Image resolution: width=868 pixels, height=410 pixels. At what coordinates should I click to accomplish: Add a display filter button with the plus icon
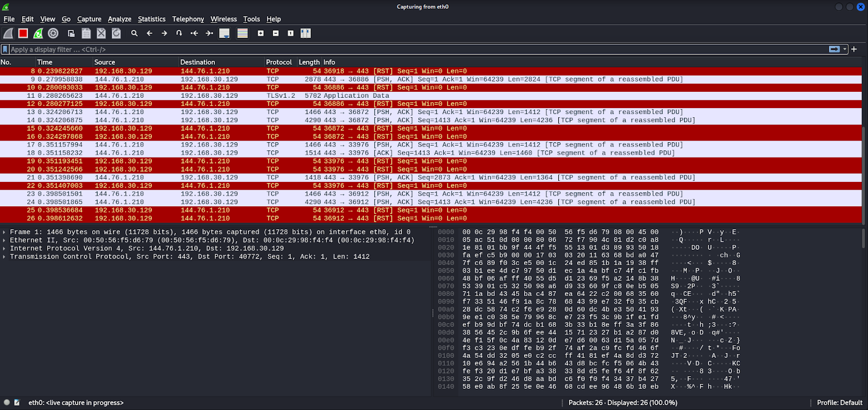coord(854,49)
